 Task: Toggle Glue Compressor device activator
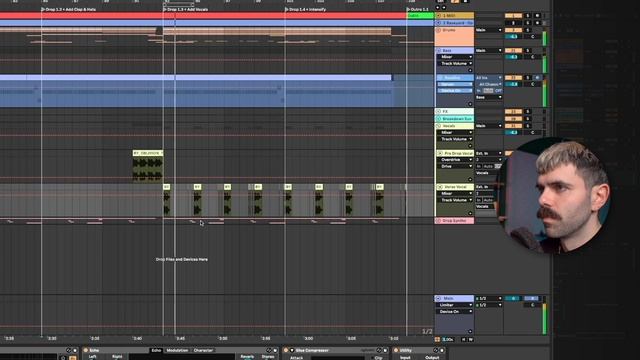pos(286,350)
